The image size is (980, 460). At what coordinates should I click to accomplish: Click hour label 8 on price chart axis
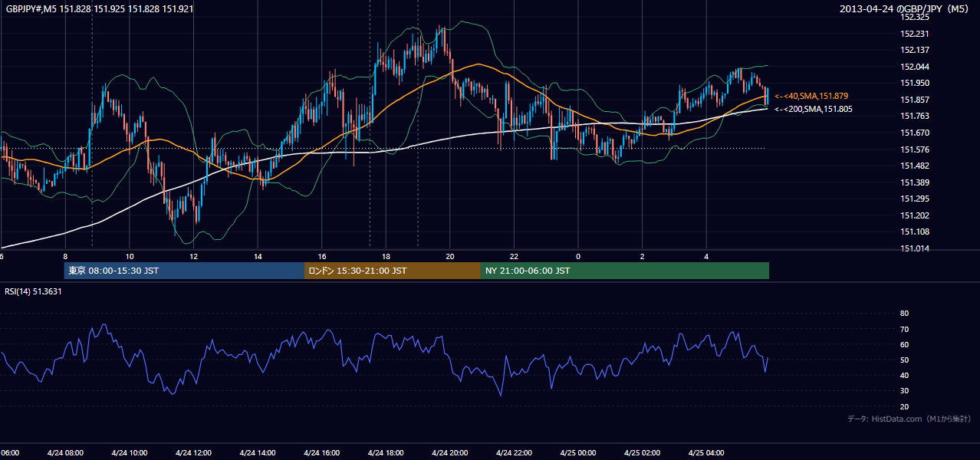tap(65, 256)
